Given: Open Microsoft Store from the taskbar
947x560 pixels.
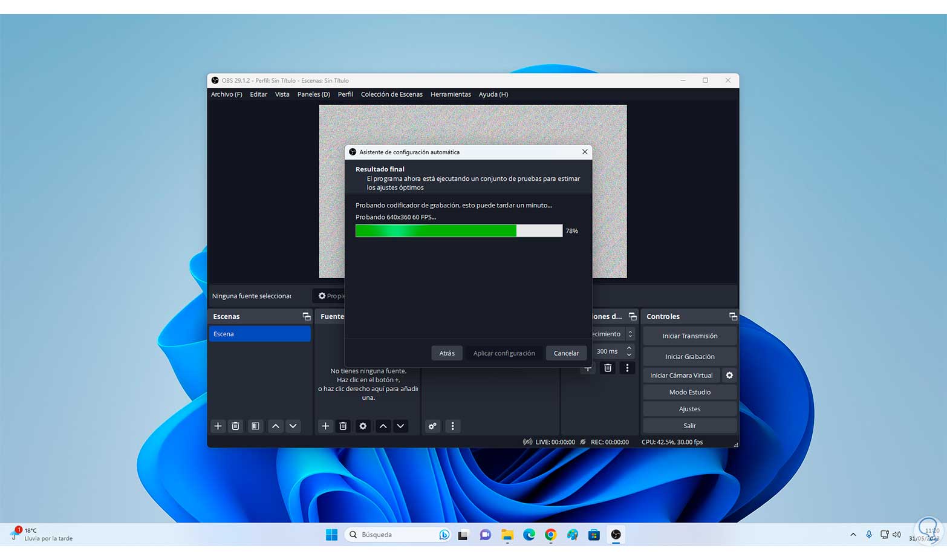Looking at the screenshot, I should pos(594,535).
